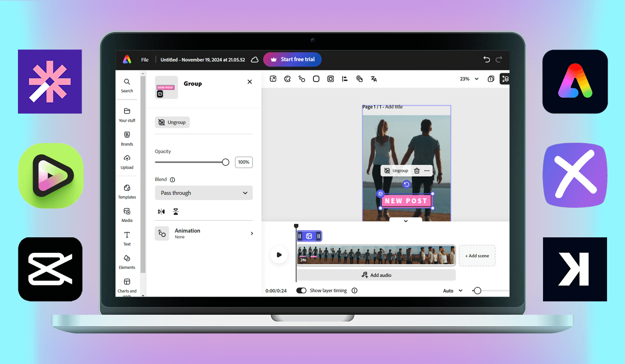Open the Media sidebar panel
Image resolution: width=625 pixels, height=364 pixels.
click(127, 215)
